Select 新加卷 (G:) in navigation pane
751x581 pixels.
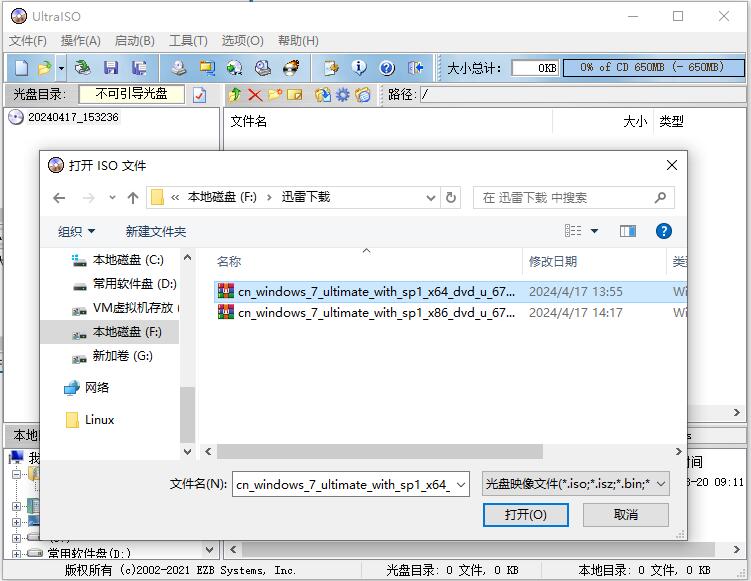(112, 356)
